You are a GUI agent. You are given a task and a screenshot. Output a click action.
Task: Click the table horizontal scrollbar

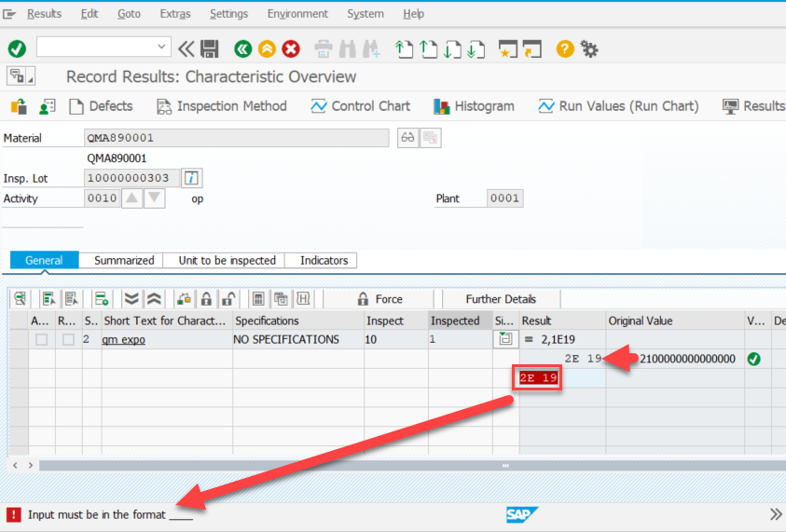tap(412, 465)
